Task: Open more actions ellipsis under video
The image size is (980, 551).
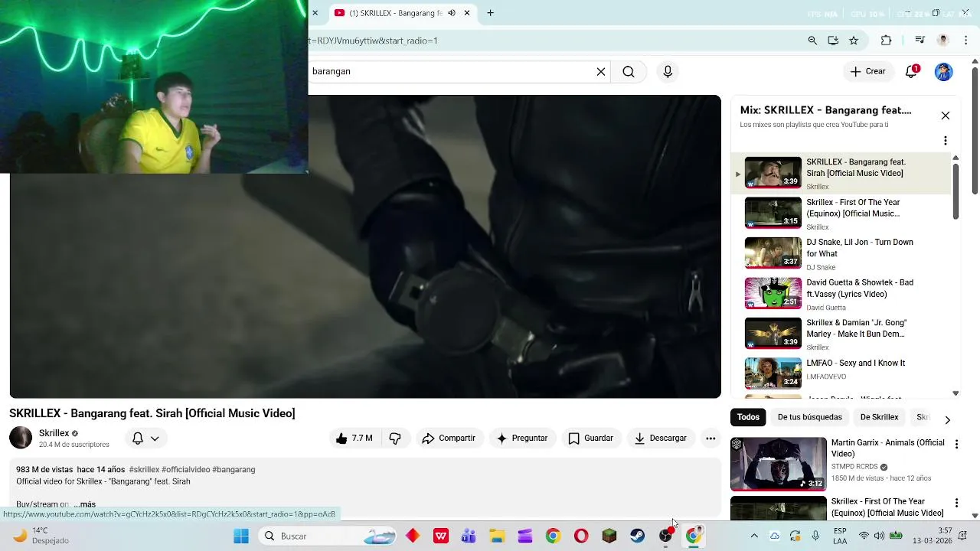Action: [x=710, y=439]
